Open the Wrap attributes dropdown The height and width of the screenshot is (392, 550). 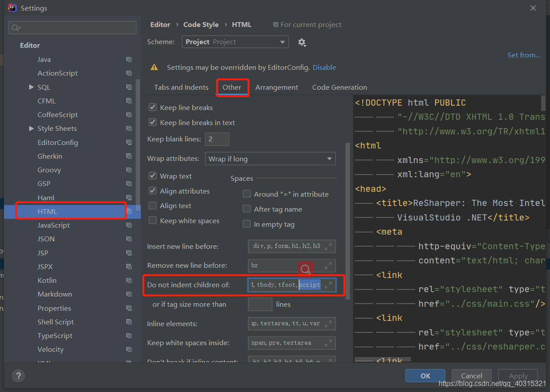(270, 159)
